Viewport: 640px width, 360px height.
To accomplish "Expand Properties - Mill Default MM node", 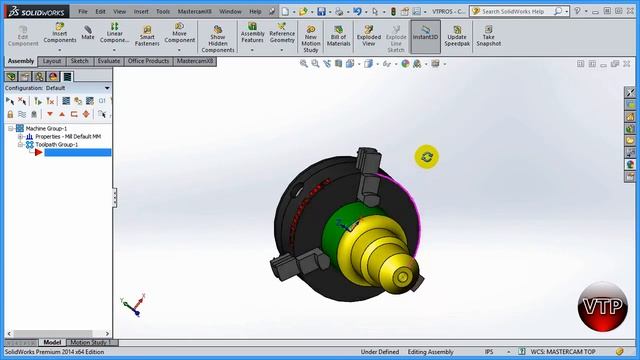I will pyautogui.click(x=20, y=137).
